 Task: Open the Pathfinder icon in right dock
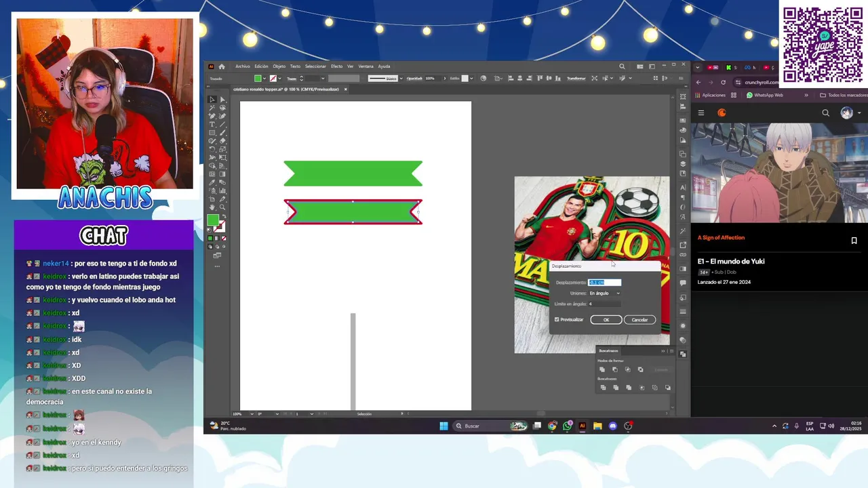(x=683, y=354)
